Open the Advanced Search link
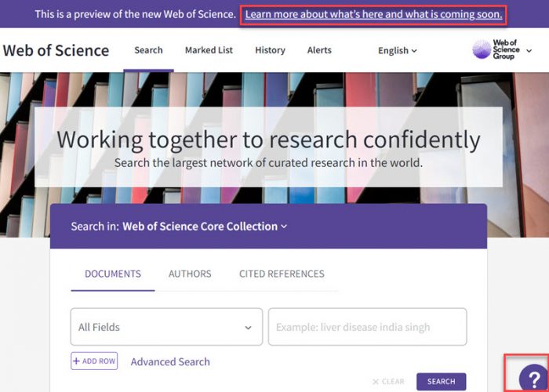Image resolution: width=549 pixels, height=392 pixels. [x=170, y=361]
